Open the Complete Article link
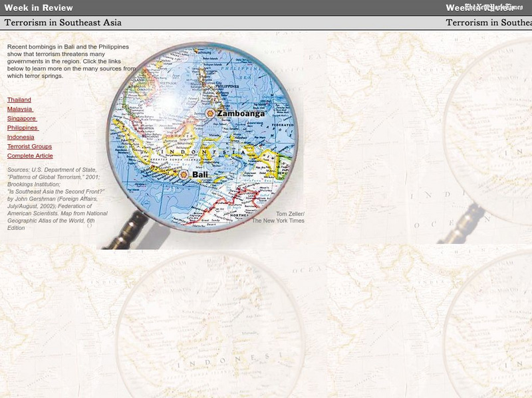Viewport: 532px width, 398px height. (x=30, y=155)
